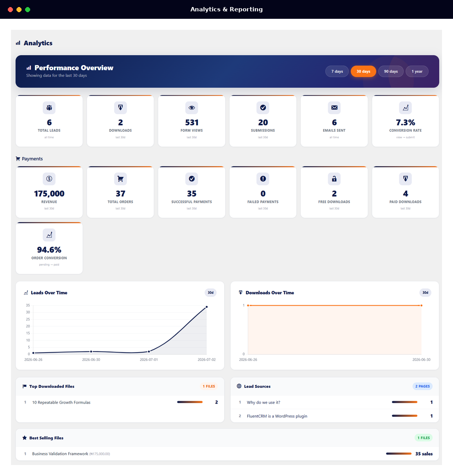The height and width of the screenshot is (476, 453).
Task: Click the Failed Payments exclamation icon
Action: pos(263,179)
